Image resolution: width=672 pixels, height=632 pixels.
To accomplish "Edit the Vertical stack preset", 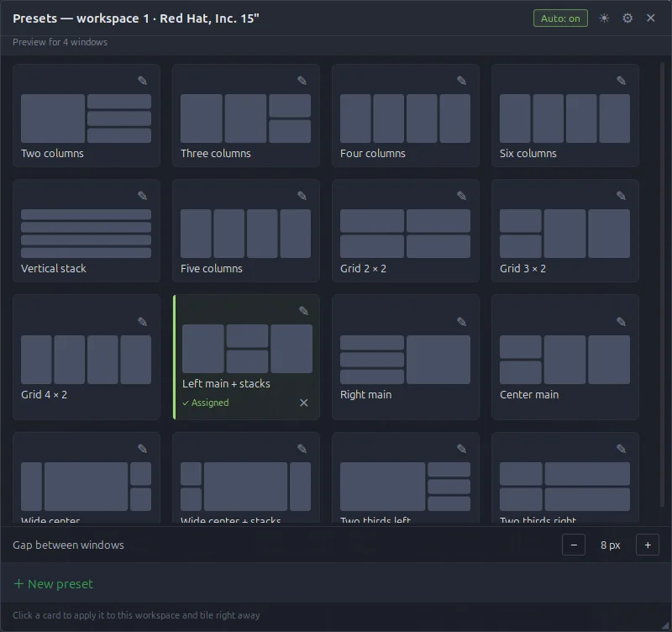I will click(142, 196).
